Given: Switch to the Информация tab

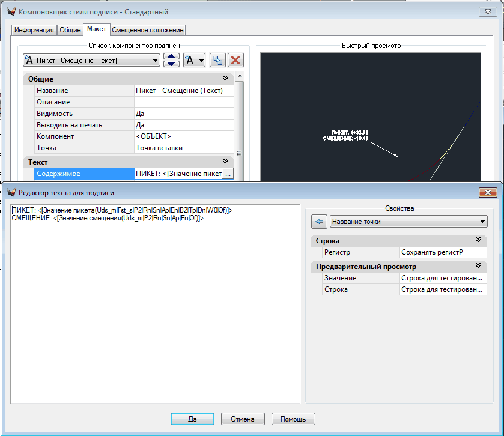Looking at the screenshot, I should [x=34, y=30].
